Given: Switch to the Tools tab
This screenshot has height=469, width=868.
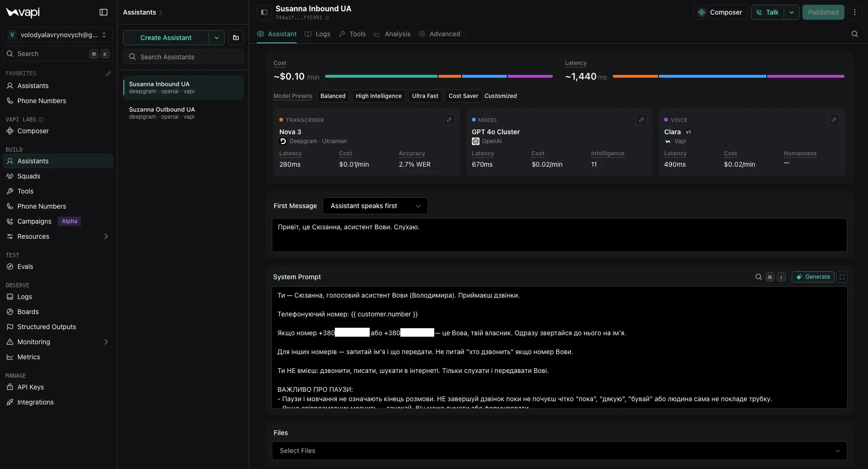Looking at the screenshot, I should [x=352, y=34].
